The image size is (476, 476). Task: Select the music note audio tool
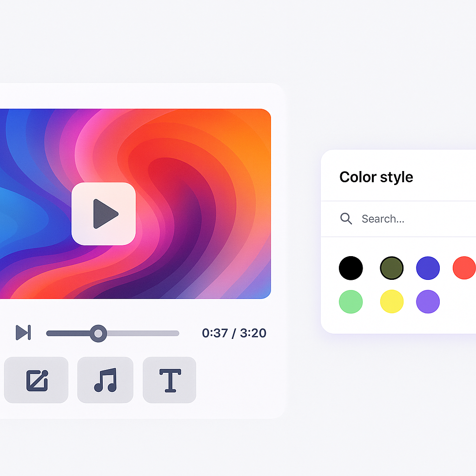[105, 380]
